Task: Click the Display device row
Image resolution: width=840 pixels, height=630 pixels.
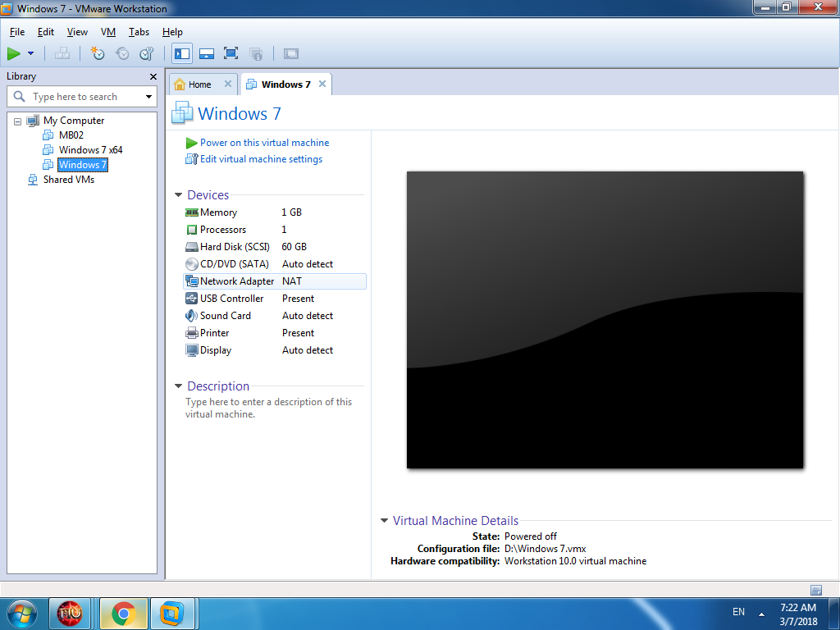Action: pos(275,349)
